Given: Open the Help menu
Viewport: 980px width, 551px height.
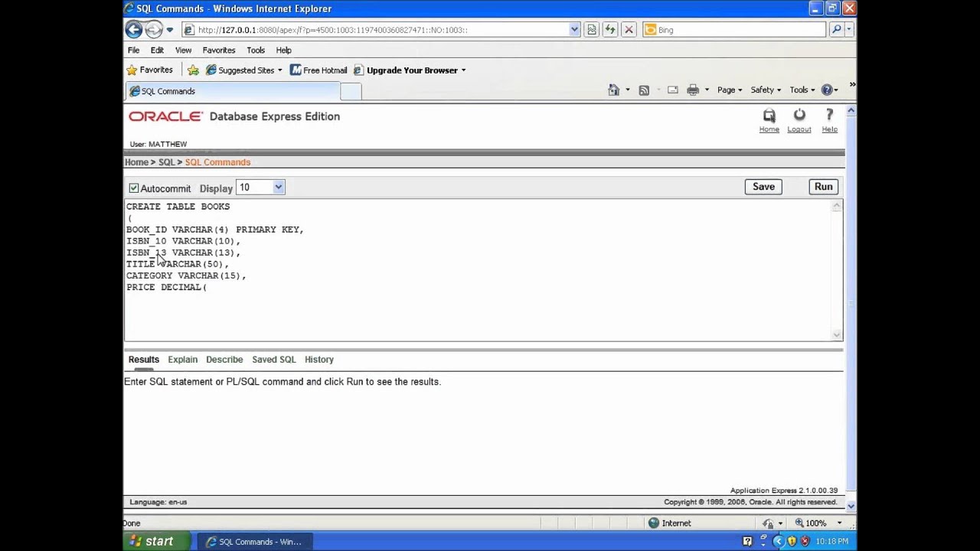Looking at the screenshot, I should click(x=283, y=50).
